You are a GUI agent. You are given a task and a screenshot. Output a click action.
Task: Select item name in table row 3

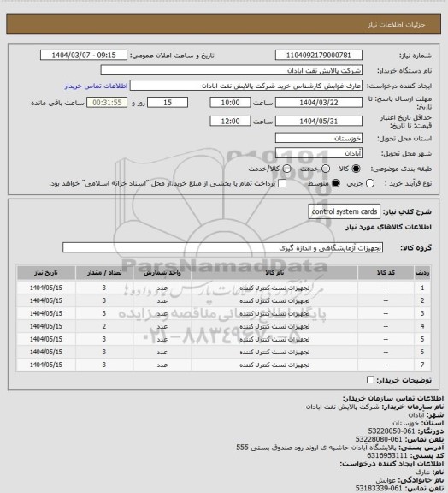(x=274, y=313)
